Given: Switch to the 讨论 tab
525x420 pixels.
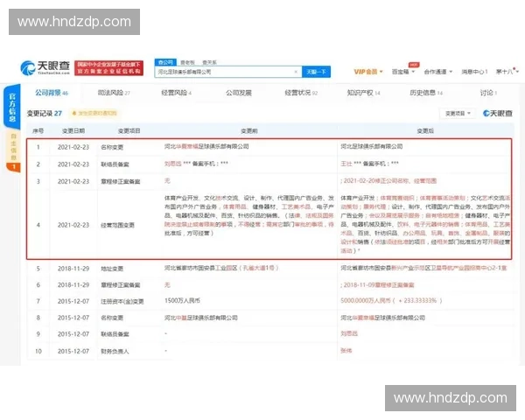Looking at the screenshot, I should (488, 93).
